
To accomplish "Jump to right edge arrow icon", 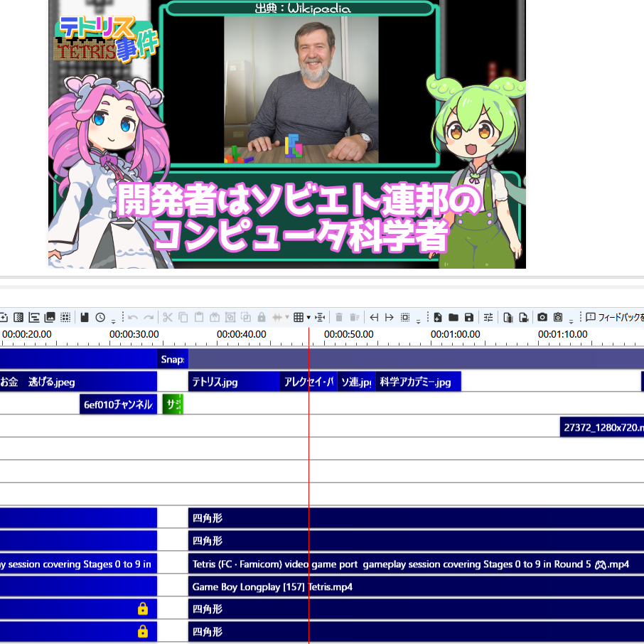I will 390,317.
